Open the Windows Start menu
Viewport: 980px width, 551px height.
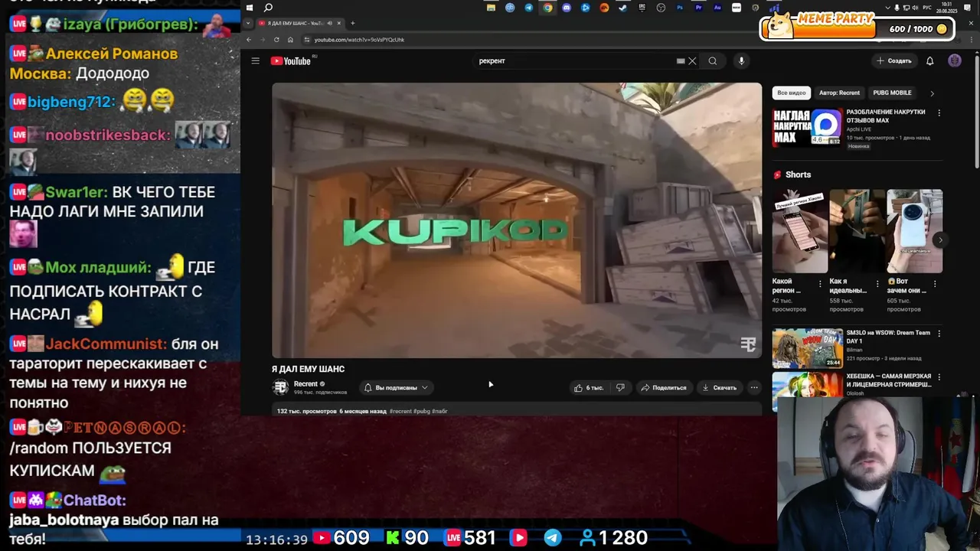250,8
